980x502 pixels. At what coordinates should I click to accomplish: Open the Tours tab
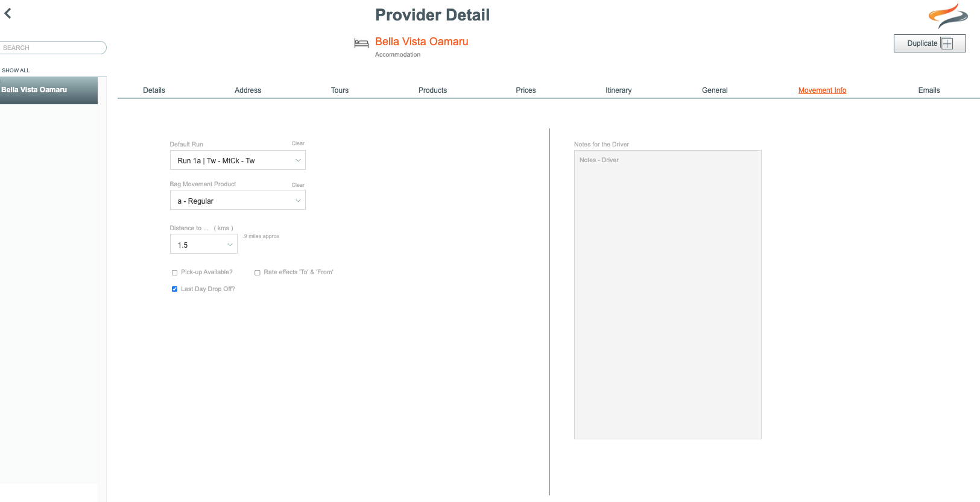[x=340, y=90]
